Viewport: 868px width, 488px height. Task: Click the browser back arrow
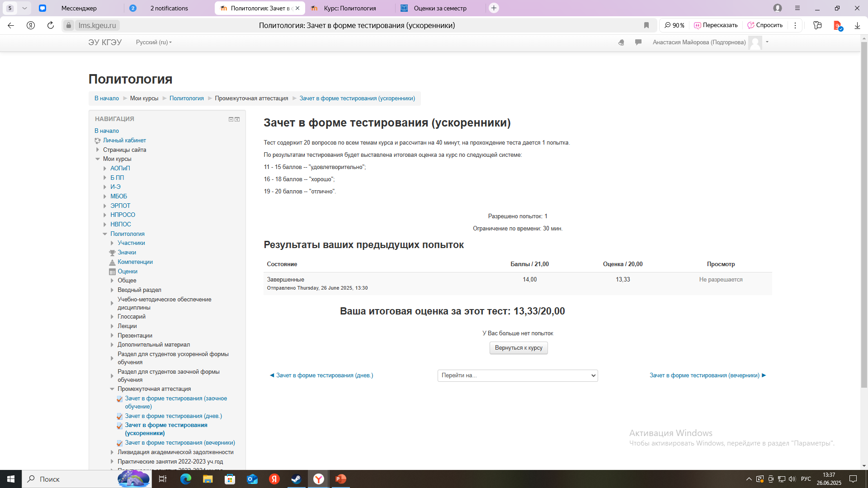[x=11, y=25]
